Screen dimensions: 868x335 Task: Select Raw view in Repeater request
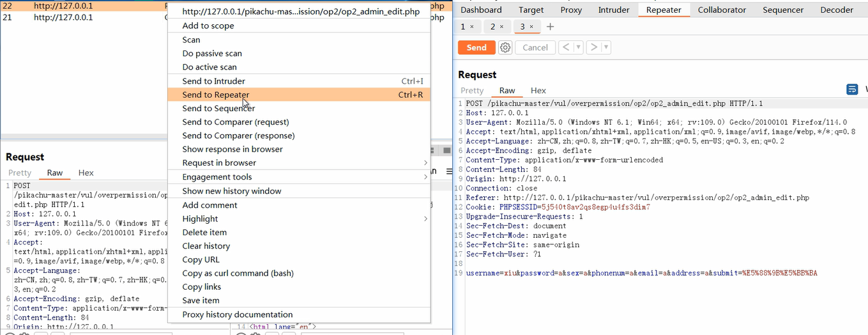tap(507, 90)
